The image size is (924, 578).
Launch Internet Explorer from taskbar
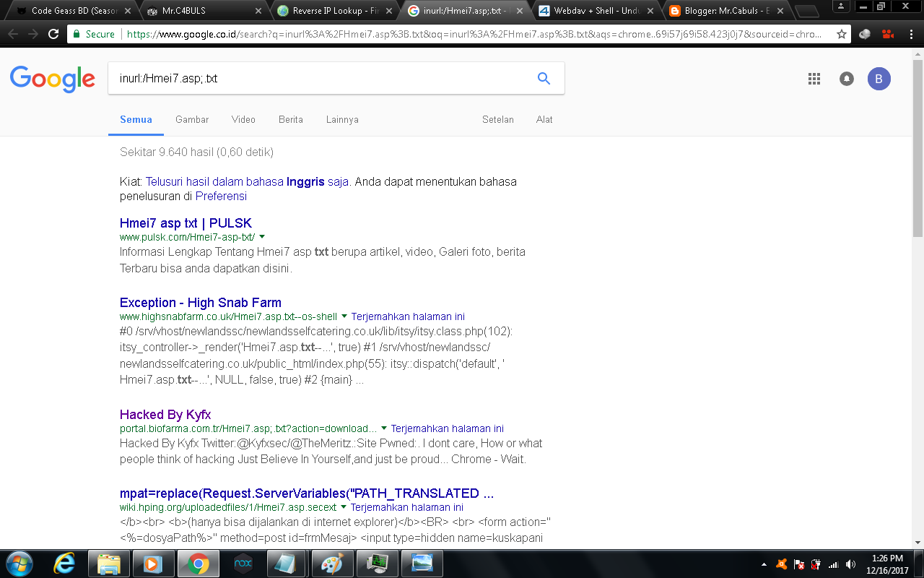pyautogui.click(x=65, y=564)
